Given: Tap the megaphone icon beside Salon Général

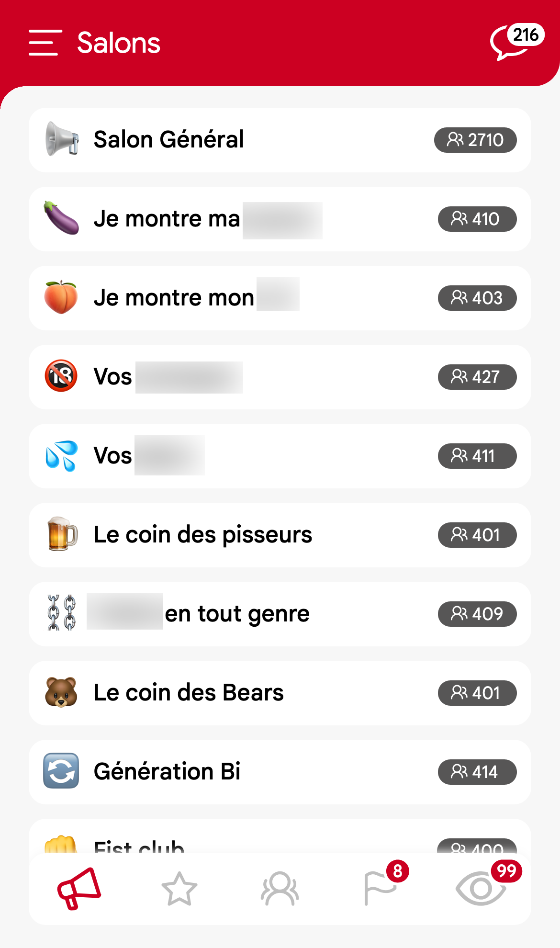Looking at the screenshot, I should click(x=61, y=139).
